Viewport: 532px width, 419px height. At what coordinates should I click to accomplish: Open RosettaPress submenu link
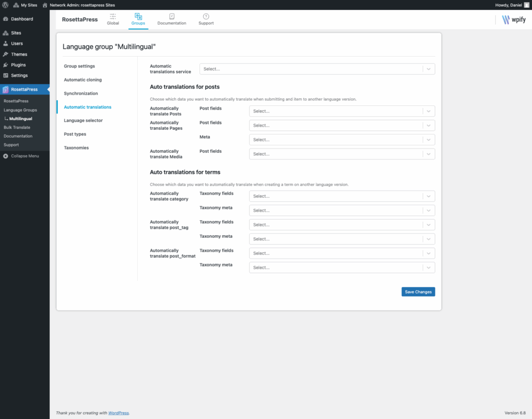pyautogui.click(x=16, y=101)
